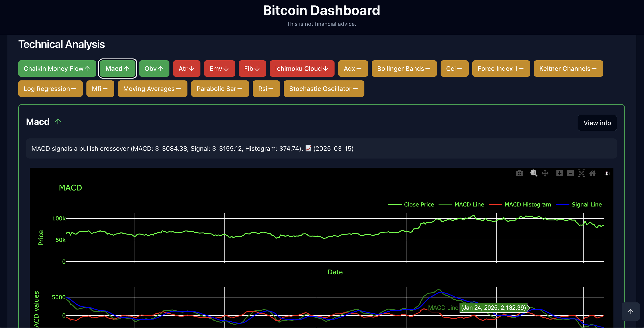Toggle MACD Line trace in the legend
The width and height of the screenshot is (644, 328).
coord(469,205)
